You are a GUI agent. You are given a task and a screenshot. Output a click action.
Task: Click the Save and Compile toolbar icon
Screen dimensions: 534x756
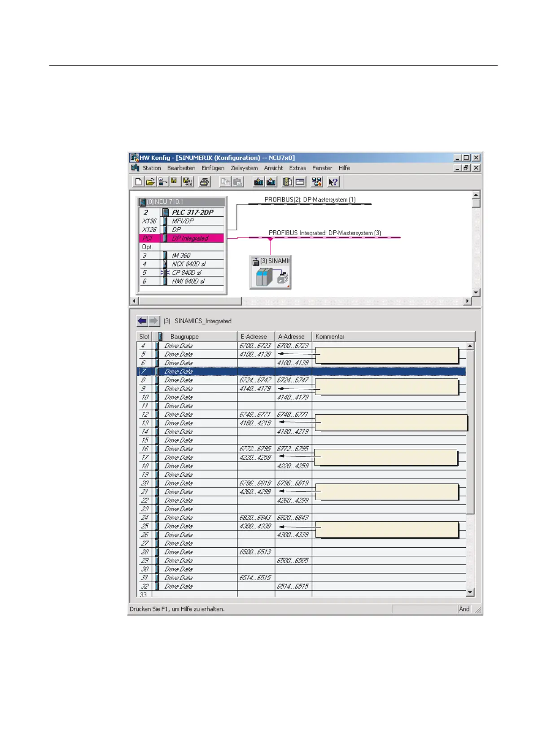point(188,182)
